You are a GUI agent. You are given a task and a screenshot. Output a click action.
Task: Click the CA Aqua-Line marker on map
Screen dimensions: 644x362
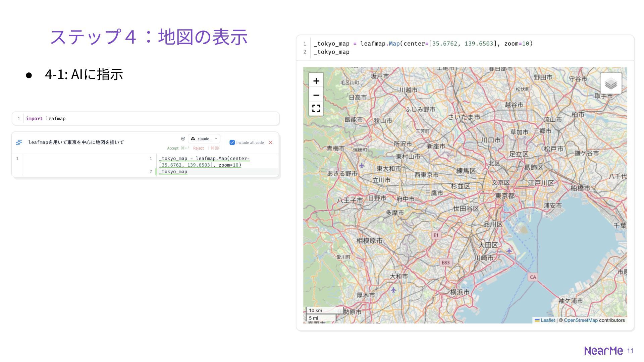coord(533,277)
